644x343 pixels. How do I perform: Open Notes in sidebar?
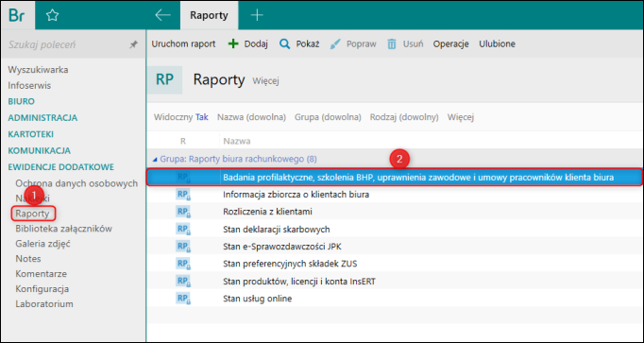28,259
